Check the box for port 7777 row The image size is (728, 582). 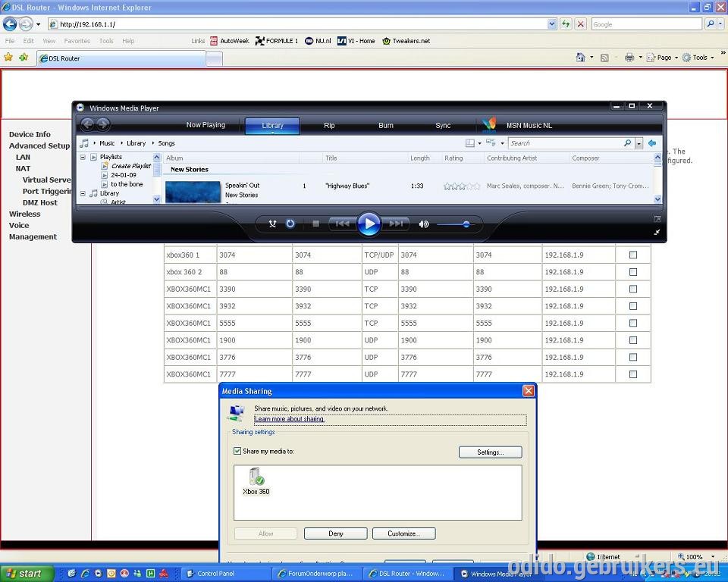click(x=632, y=374)
